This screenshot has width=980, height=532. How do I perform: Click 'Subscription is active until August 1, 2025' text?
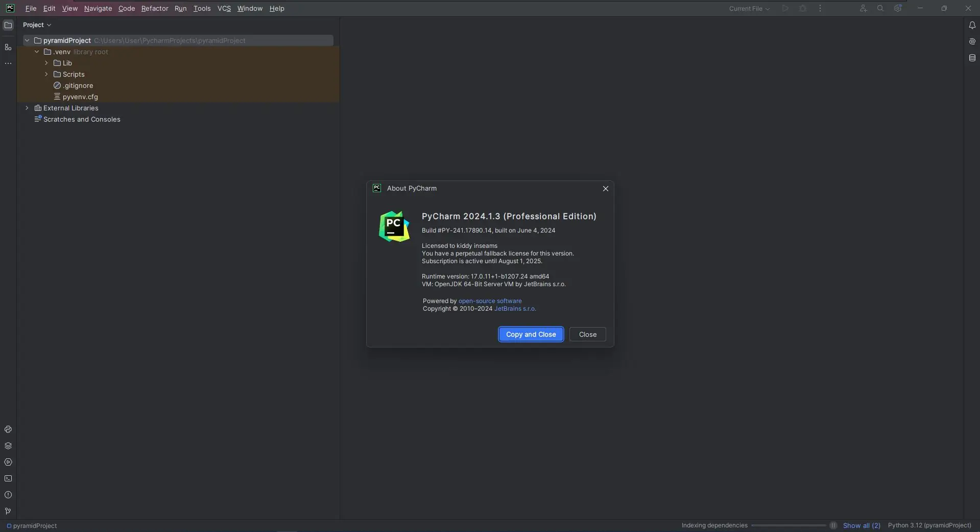(x=482, y=261)
